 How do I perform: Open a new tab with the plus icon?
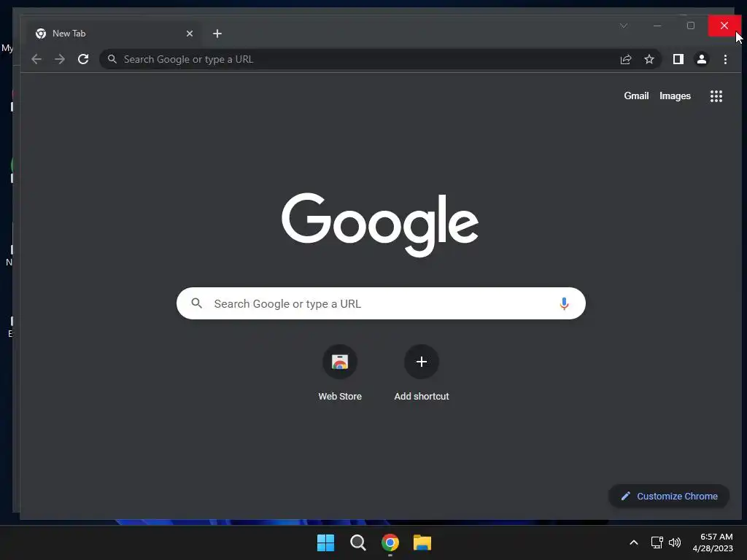217,34
